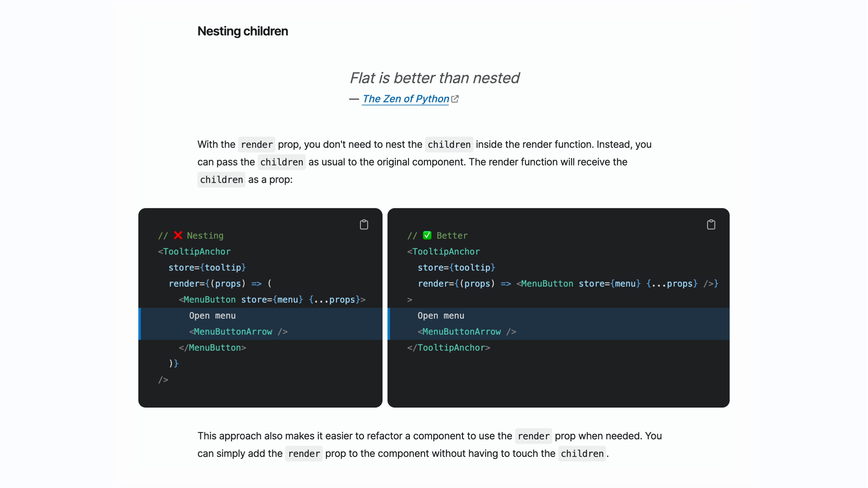
Task: Click inline children code before 'as a prop'
Action: [x=221, y=180]
